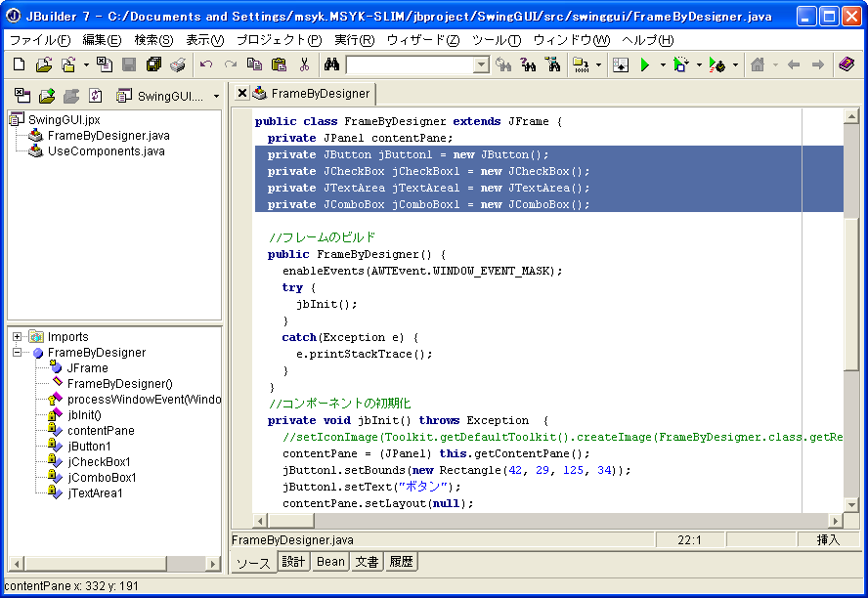Expand the Imports node in structure tree
The width and height of the screenshot is (868, 598).
18,337
